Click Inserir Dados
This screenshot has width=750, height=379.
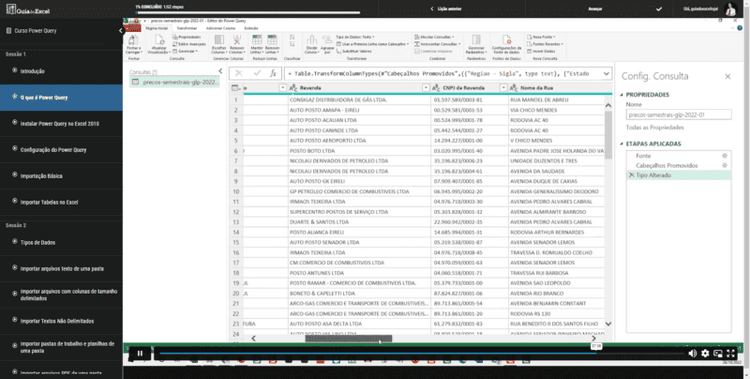coord(541,51)
